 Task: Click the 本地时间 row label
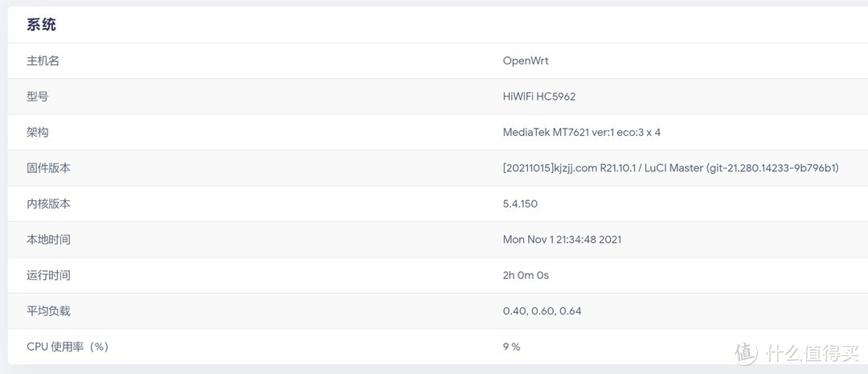48,240
